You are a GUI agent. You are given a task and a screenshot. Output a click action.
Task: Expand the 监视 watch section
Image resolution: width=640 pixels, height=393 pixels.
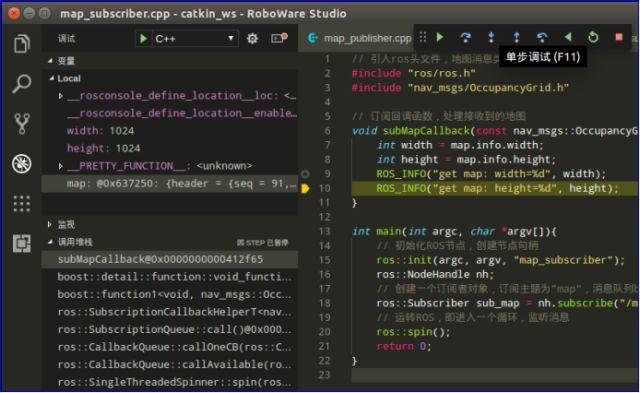[49, 224]
